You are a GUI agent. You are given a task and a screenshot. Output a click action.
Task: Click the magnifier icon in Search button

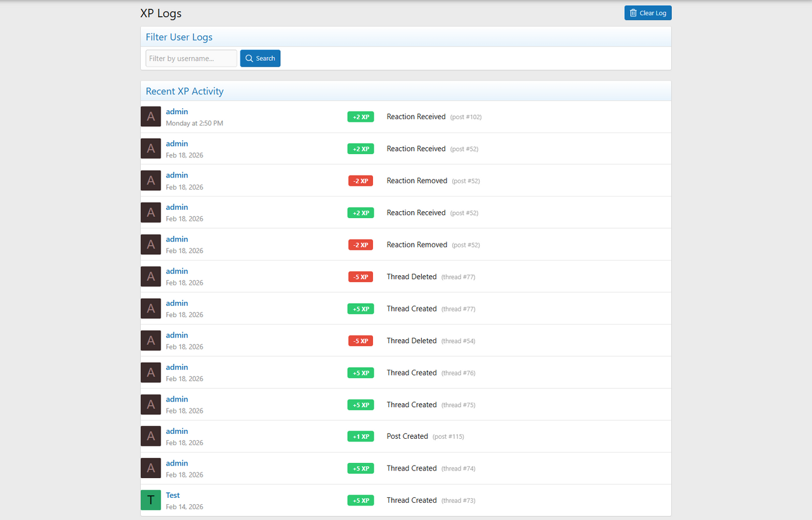[x=249, y=58]
